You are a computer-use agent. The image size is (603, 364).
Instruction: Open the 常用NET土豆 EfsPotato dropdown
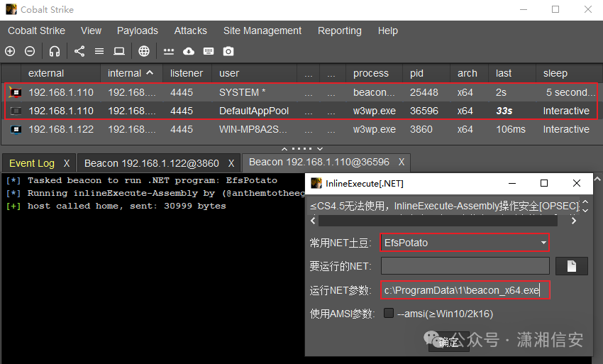pyautogui.click(x=465, y=243)
